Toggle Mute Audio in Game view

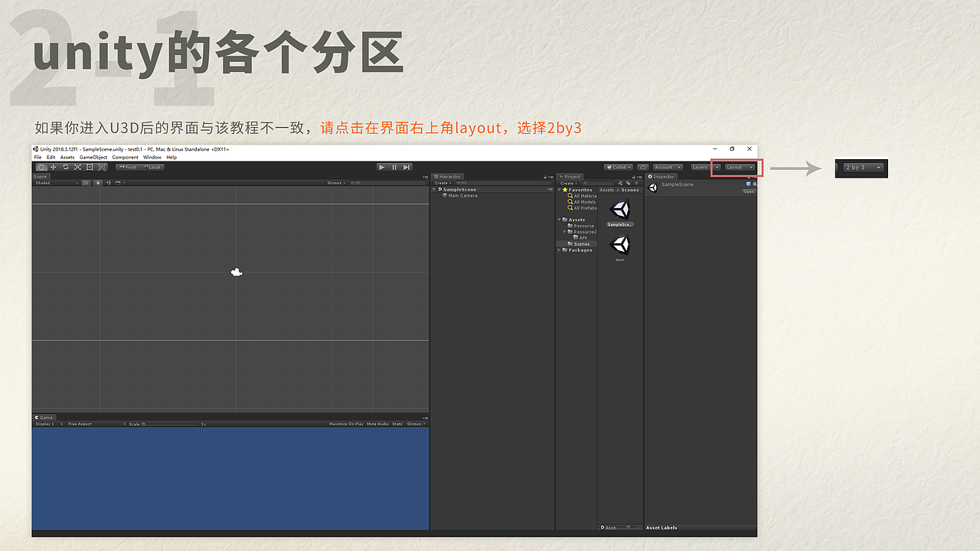pos(377,424)
